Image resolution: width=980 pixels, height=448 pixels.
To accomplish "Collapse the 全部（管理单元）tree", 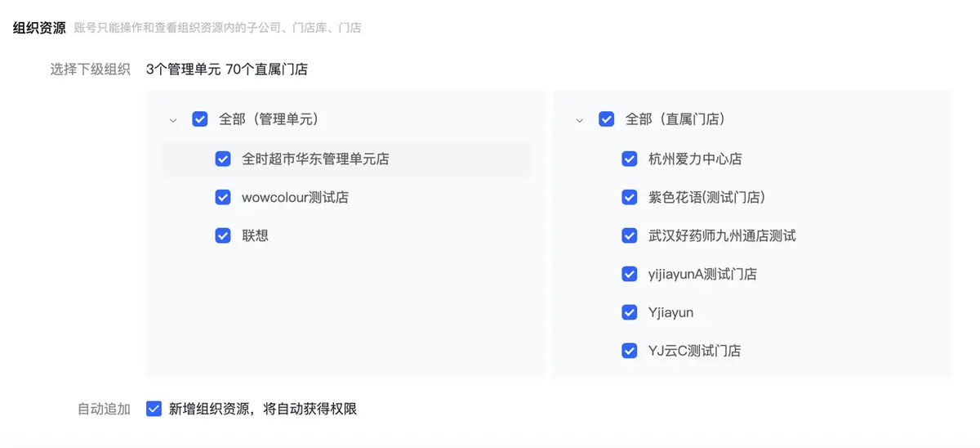I will tap(172, 120).
